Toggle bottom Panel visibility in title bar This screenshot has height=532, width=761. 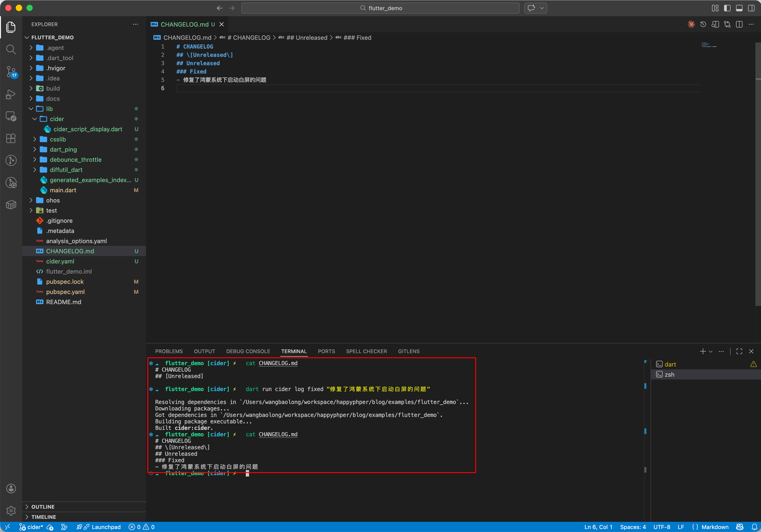[x=739, y=8]
